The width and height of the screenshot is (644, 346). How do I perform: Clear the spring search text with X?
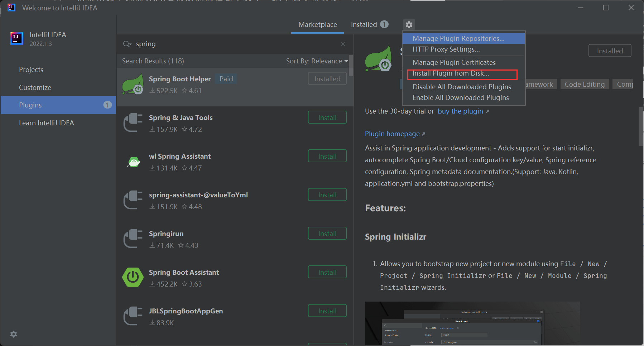[x=343, y=44]
